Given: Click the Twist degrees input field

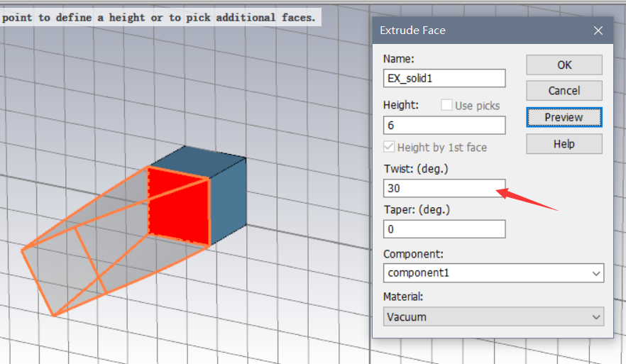Looking at the screenshot, I should [444, 188].
